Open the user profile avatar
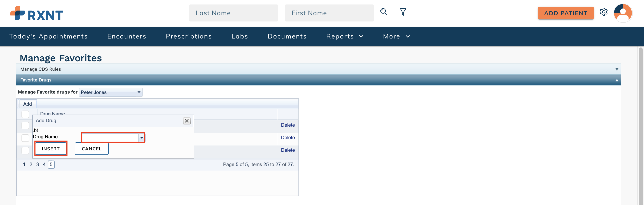 point(623,13)
